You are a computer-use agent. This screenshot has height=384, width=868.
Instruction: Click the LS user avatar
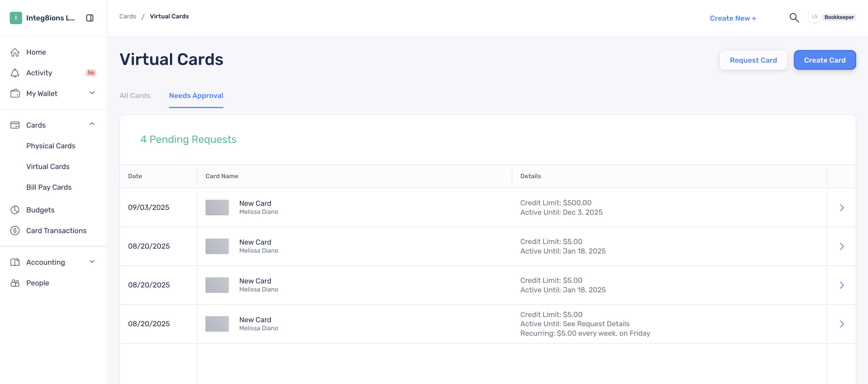[x=815, y=17]
